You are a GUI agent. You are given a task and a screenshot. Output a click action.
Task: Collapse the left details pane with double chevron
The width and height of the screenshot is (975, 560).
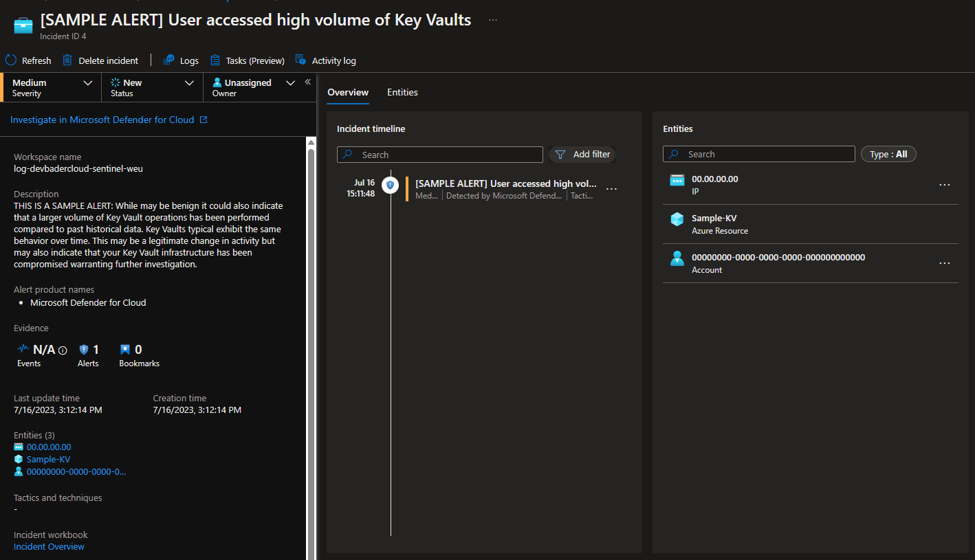pos(308,81)
